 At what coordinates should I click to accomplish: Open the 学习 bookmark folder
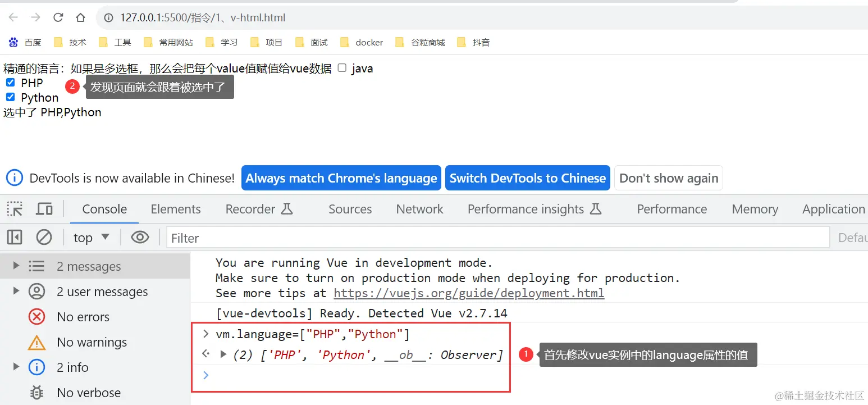point(222,42)
